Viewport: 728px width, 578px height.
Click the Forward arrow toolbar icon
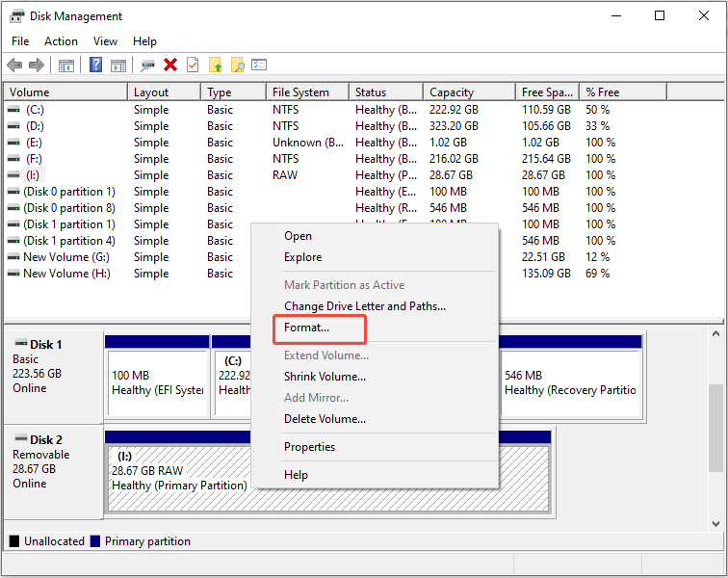click(37, 65)
